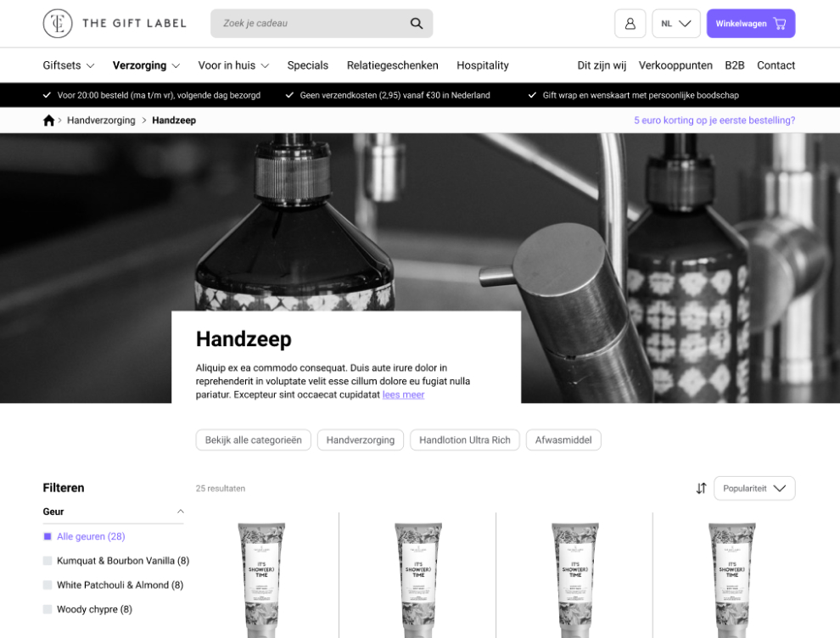Open the Winkelwagen shopping cart
The height and width of the screenshot is (638, 840).
coord(750,24)
